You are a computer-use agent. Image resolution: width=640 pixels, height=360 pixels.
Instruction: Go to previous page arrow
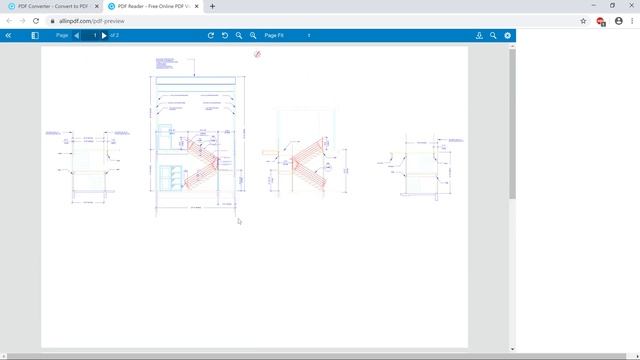coord(76,36)
